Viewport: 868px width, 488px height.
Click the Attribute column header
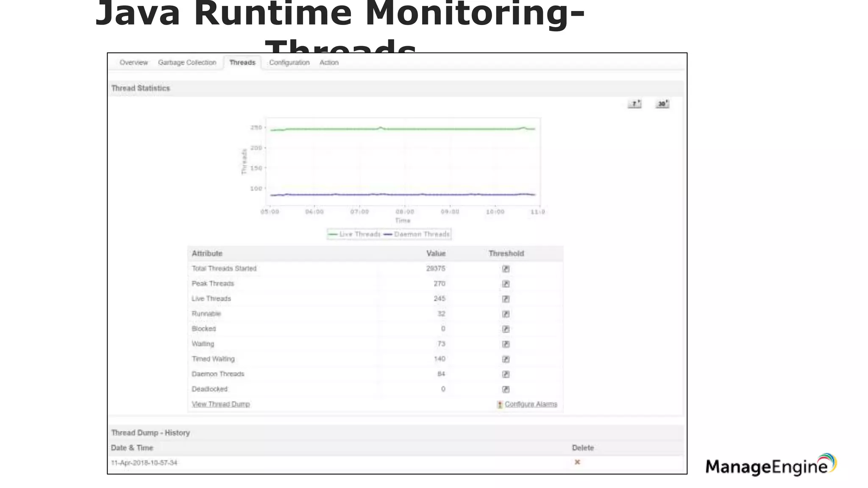tap(207, 253)
